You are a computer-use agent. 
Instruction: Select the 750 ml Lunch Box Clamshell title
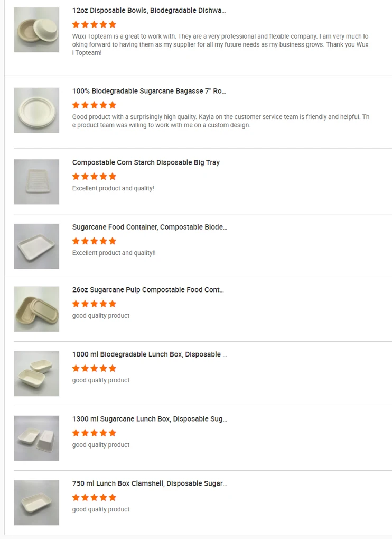pyautogui.click(x=150, y=483)
